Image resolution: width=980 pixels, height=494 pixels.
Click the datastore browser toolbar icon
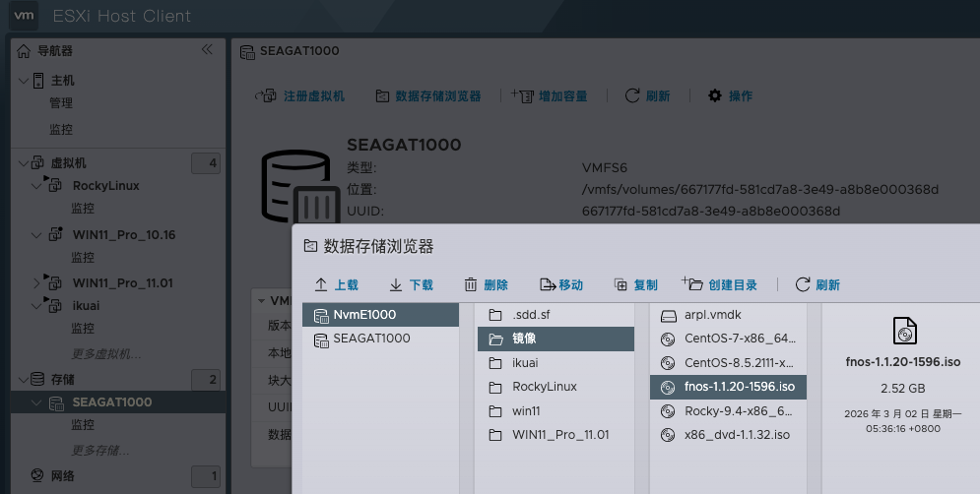[x=382, y=96]
